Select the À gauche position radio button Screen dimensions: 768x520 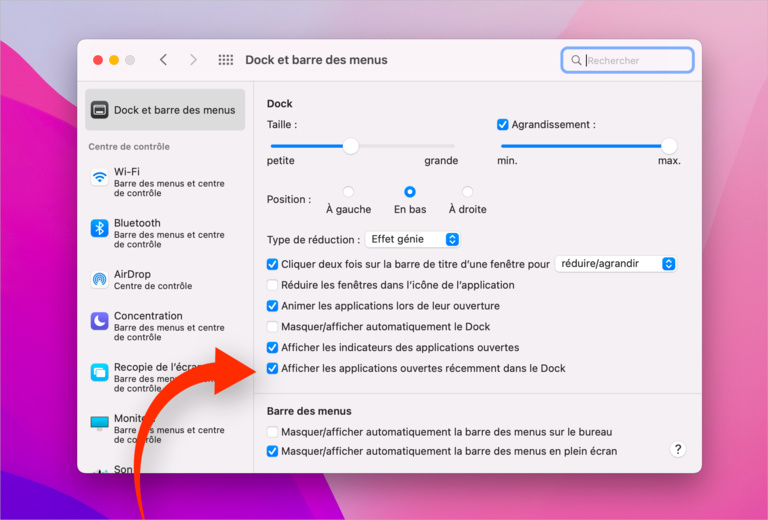(348, 192)
